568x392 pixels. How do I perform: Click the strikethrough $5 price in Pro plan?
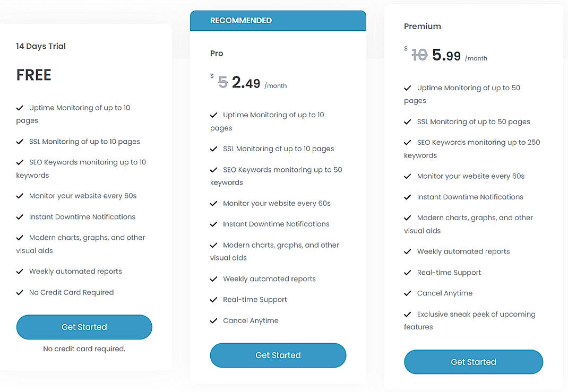(222, 82)
